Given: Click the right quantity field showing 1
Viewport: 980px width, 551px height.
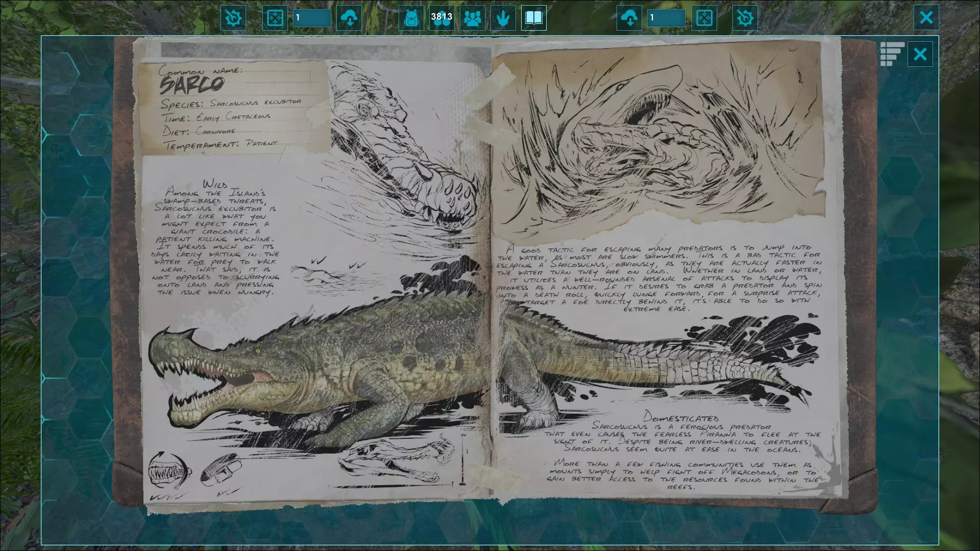Looking at the screenshot, I should pyautogui.click(x=666, y=18).
